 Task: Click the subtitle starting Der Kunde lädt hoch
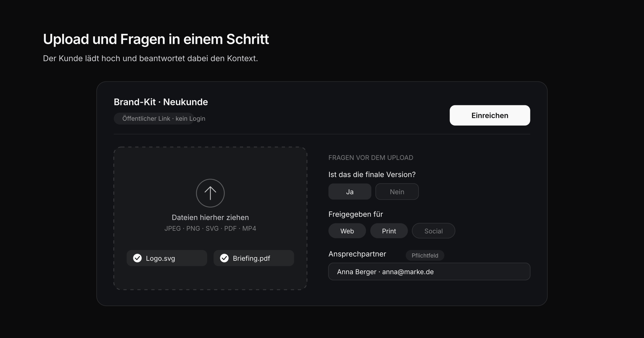[x=150, y=58]
